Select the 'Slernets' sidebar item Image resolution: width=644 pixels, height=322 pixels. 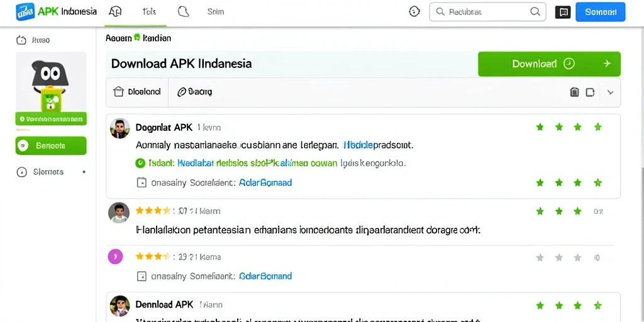(x=40, y=172)
